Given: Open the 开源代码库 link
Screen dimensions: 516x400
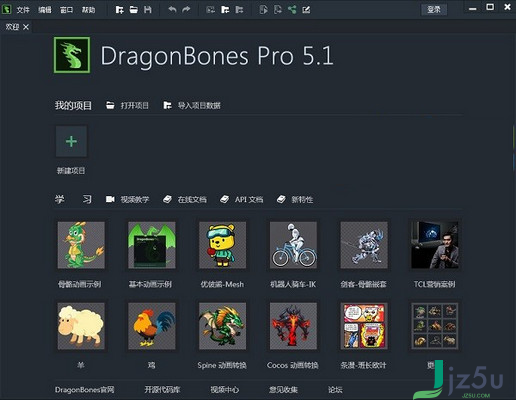Looking at the screenshot, I should (162, 389).
